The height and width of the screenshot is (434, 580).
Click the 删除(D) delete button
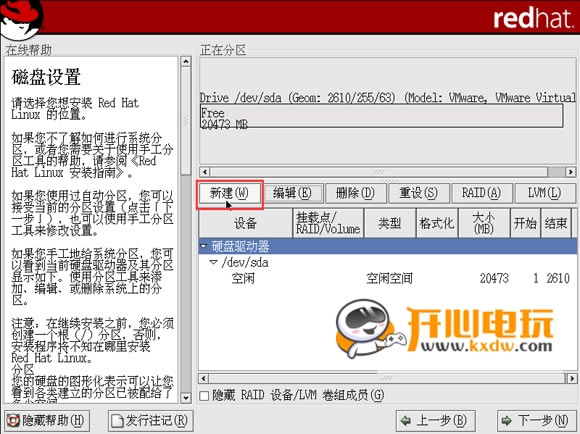click(356, 193)
